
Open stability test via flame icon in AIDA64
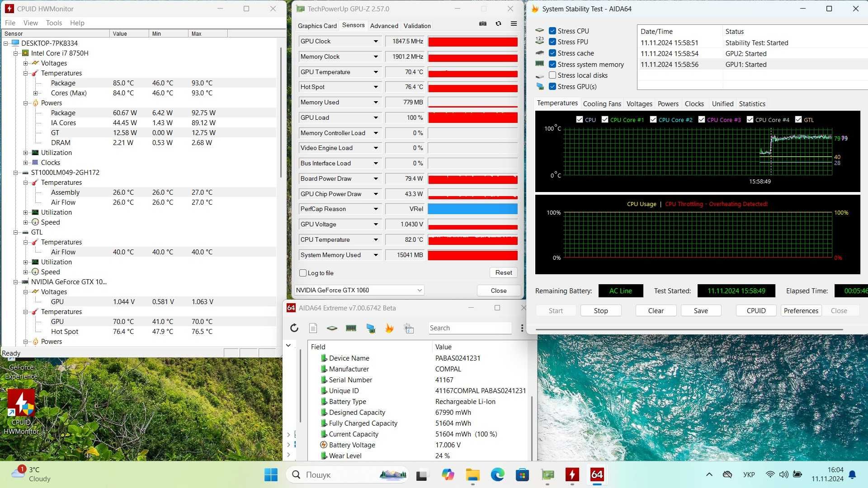pos(389,328)
